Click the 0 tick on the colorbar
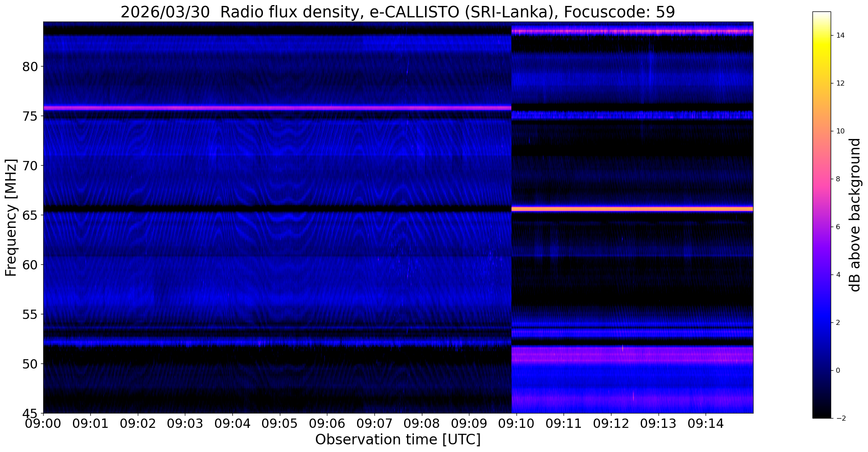The width and height of the screenshot is (868, 452). (837, 371)
